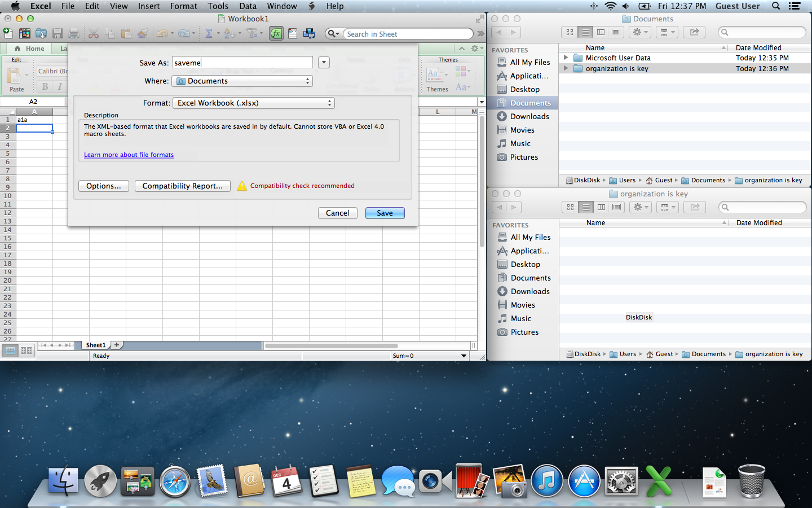The height and width of the screenshot is (508, 812).
Task: Click the Search in Sheet field
Action: coord(408,34)
